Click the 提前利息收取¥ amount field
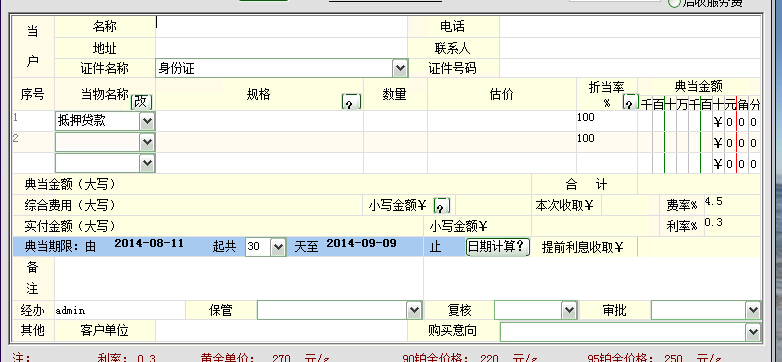782x362 pixels. [x=699, y=247]
